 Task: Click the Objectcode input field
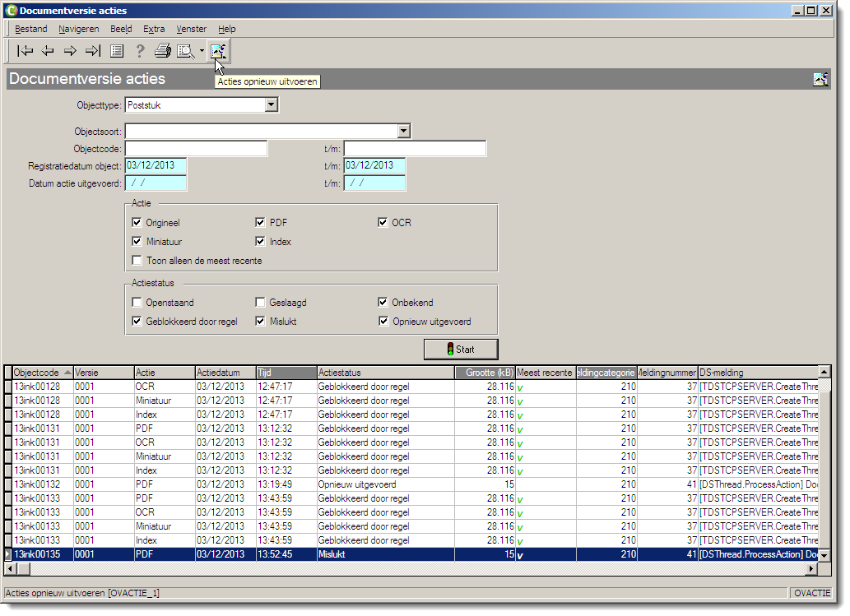tap(196, 148)
